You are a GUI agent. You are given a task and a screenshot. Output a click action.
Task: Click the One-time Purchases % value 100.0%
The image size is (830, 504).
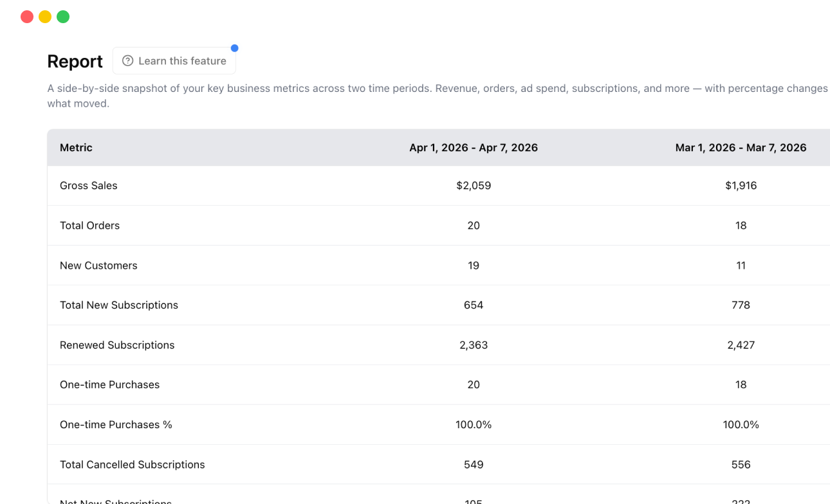click(474, 424)
